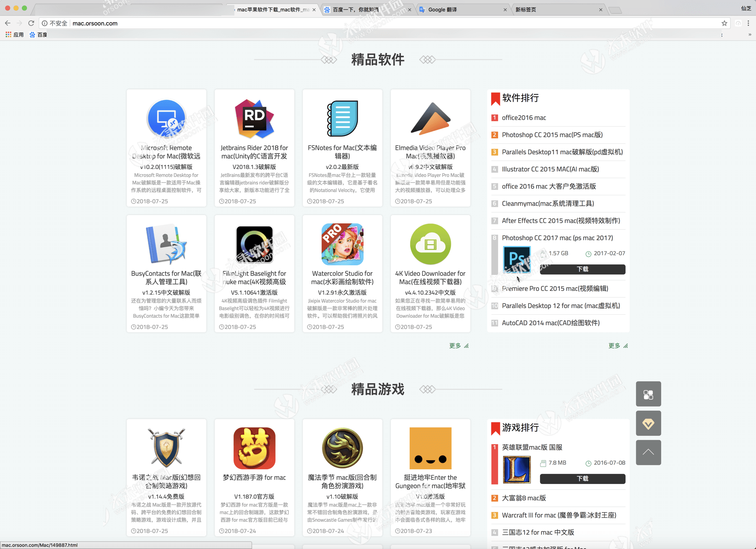756x549 pixels.
Task: Close the Google 翻译 tab
Action: pyautogui.click(x=505, y=10)
